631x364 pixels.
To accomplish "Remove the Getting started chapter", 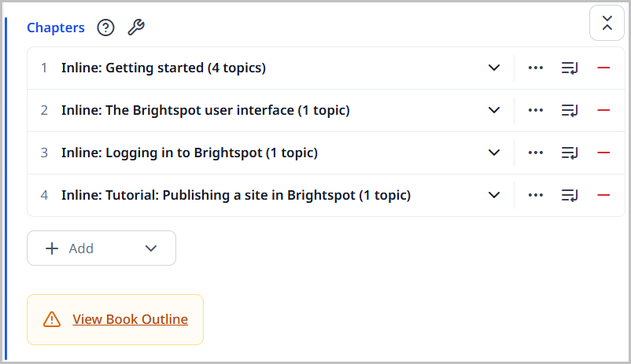I will coord(603,68).
